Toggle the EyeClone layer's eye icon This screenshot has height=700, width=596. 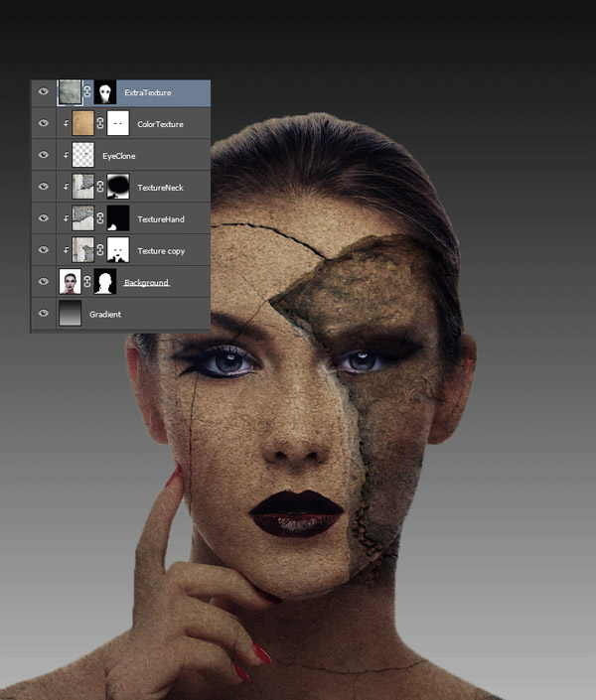[x=44, y=156]
